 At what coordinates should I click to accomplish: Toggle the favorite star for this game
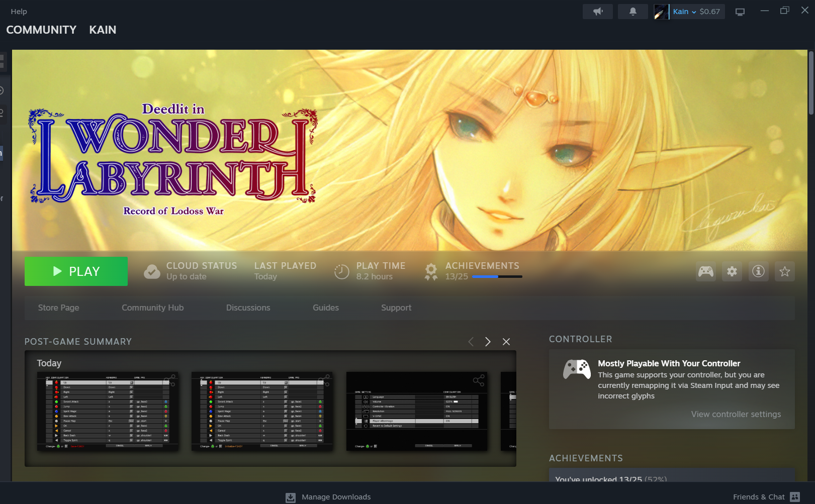click(x=785, y=272)
